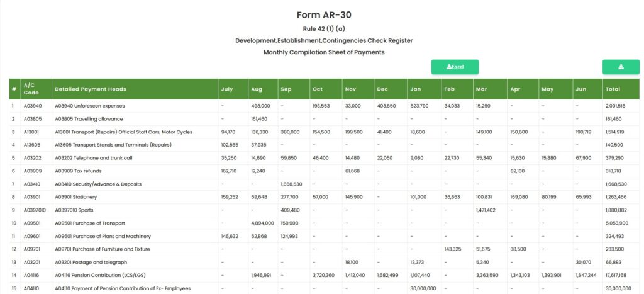Click Travelling allowance Aug value 161,460
Screen dimensions: 644x294
tap(259, 119)
